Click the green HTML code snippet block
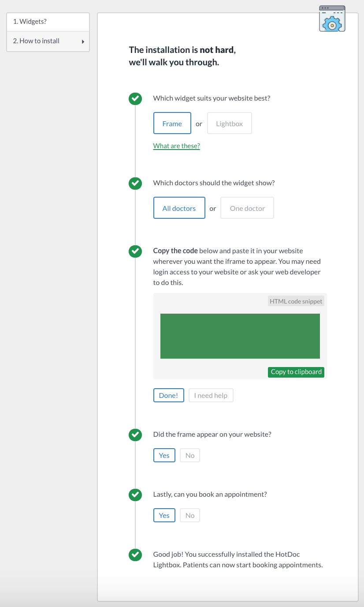The height and width of the screenshot is (607, 364). pyautogui.click(x=240, y=336)
